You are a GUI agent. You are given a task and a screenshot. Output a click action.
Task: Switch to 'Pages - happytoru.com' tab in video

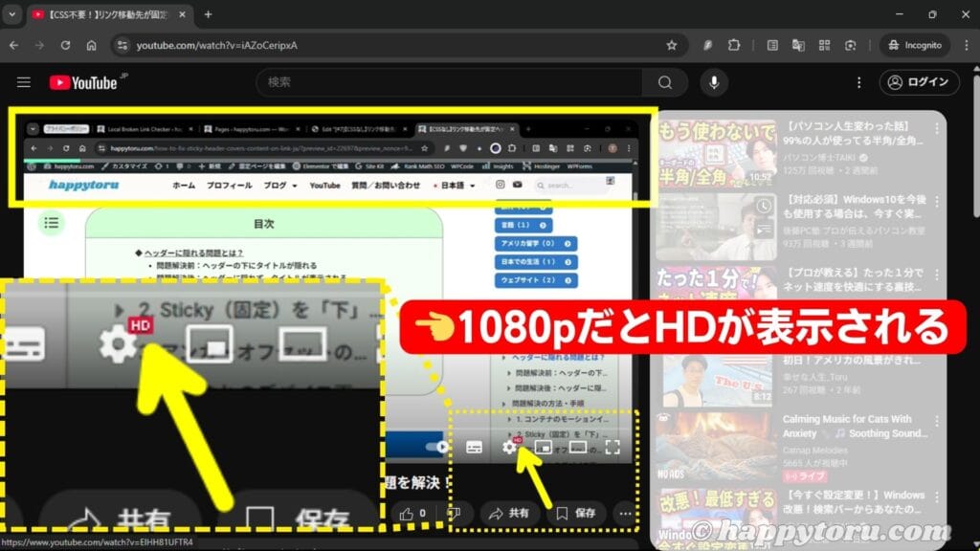point(252,129)
